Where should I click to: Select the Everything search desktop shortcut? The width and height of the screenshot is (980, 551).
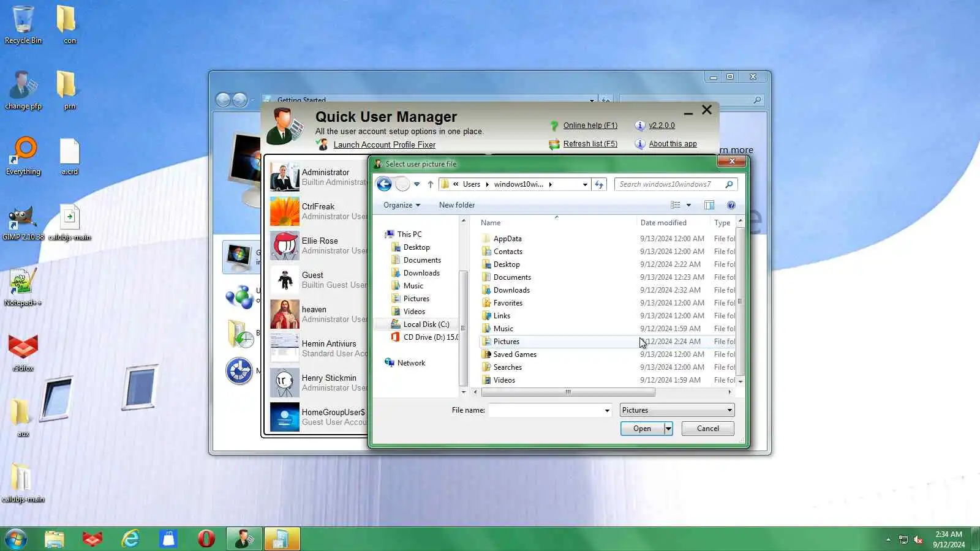tap(23, 156)
